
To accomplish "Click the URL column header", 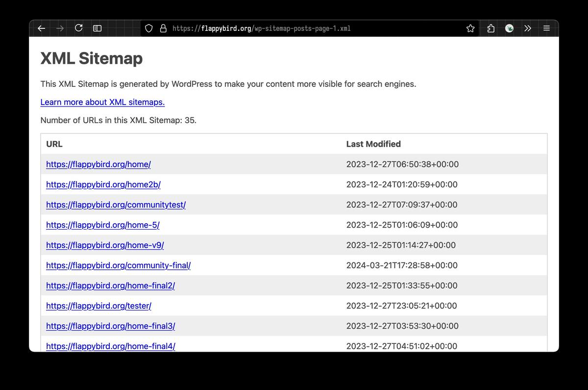I will [54, 144].
